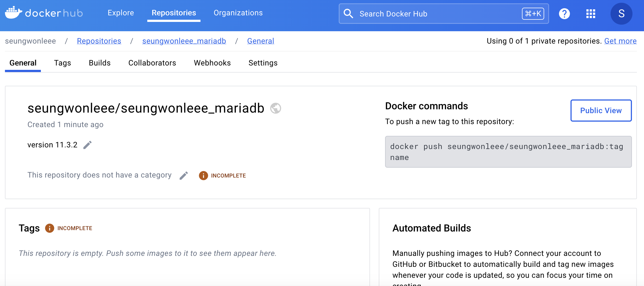
Task: Open the Explore nav item
Action: pos(121,13)
